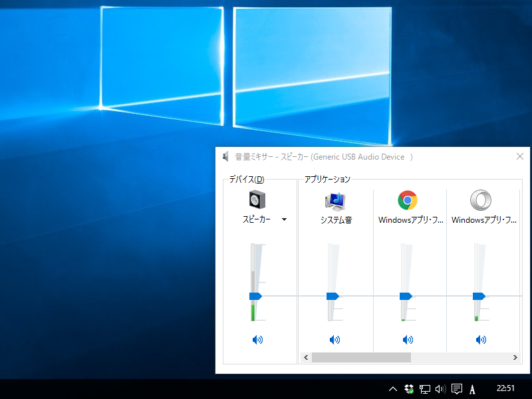Expand hidden icons with the taskbar chevron
Image resolution: width=532 pixels, height=399 pixels.
click(392, 388)
